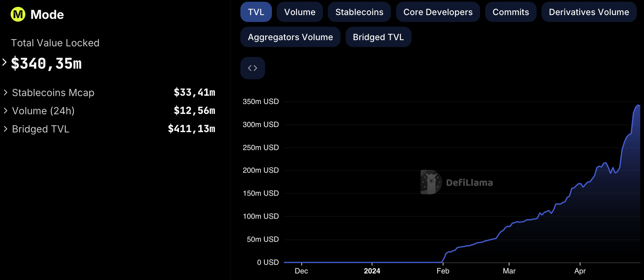Enable the TVL chart toggle
The image size is (644, 280).
(x=256, y=12)
